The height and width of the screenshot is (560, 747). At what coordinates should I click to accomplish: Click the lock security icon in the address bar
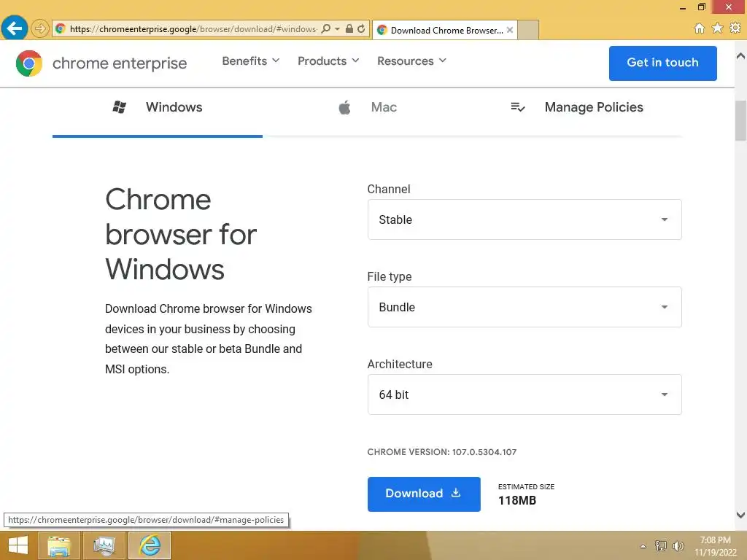pyautogui.click(x=349, y=28)
